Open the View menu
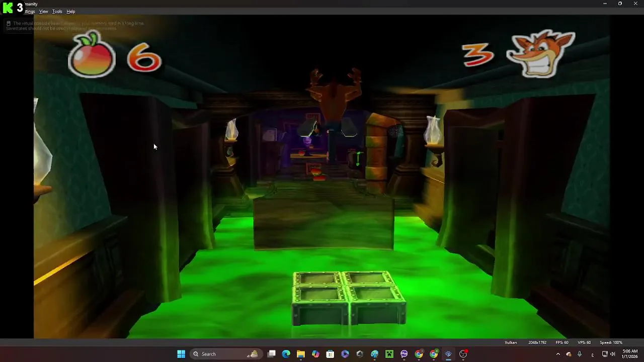 44,12
